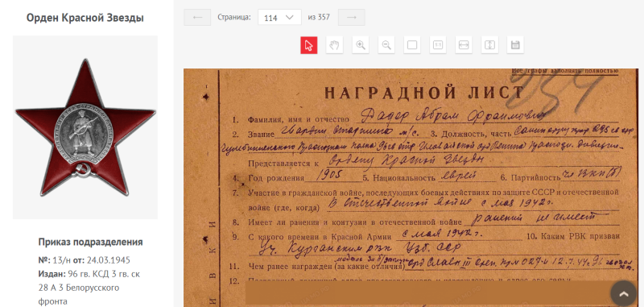The height and width of the screenshot is (307, 644).
Task: Expand the page list via the chevron arrow
Action: tap(290, 17)
